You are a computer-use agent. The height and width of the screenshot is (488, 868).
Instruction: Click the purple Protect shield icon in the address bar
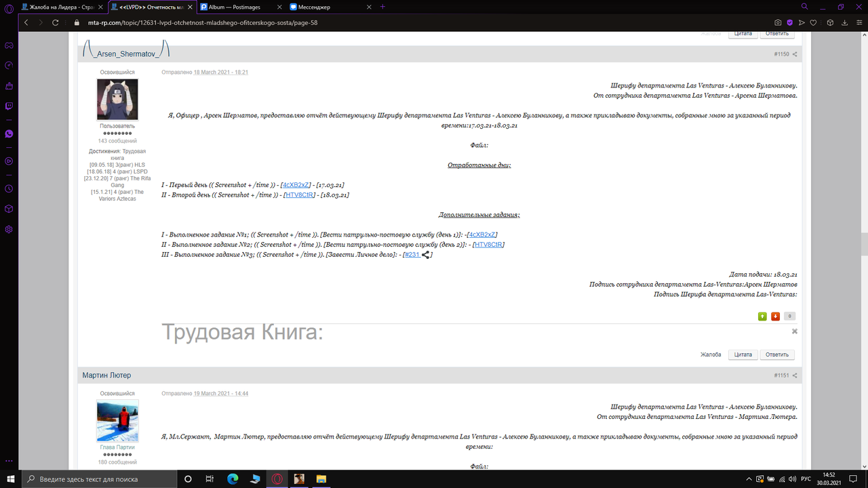(789, 22)
